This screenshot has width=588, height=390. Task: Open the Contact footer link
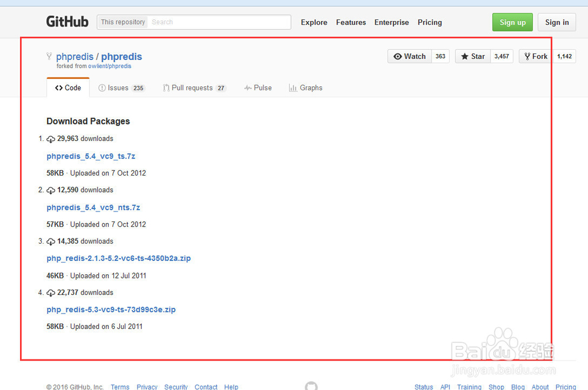(x=206, y=386)
